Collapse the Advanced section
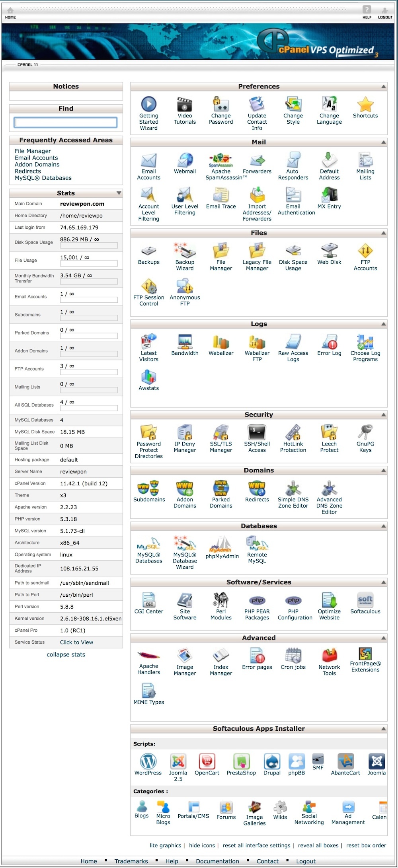Viewport: 398px width, 868px height. coord(384,638)
